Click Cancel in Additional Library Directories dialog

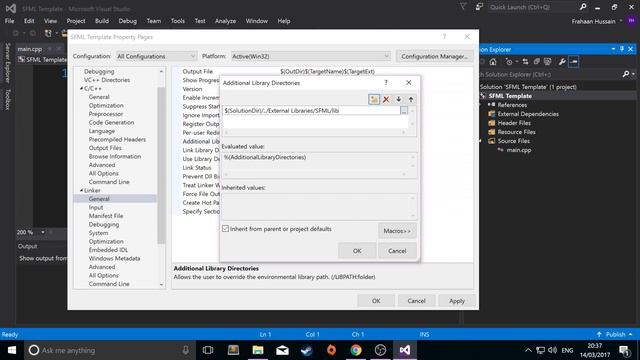point(397,251)
